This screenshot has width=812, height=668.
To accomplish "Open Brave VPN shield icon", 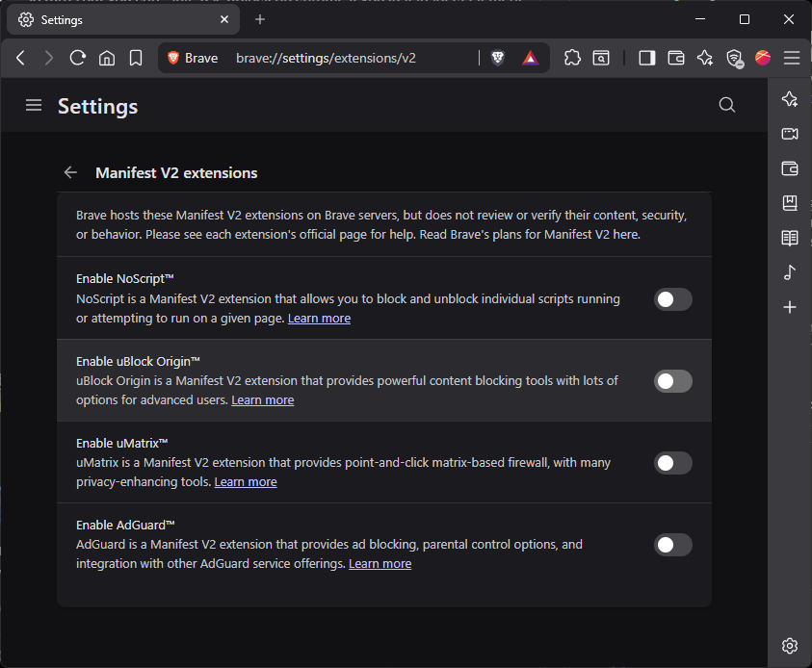I will click(x=734, y=58).
